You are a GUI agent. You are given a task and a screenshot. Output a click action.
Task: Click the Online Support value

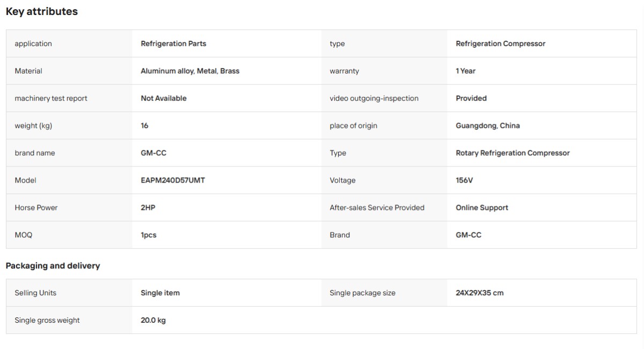(x=482, y=208)
